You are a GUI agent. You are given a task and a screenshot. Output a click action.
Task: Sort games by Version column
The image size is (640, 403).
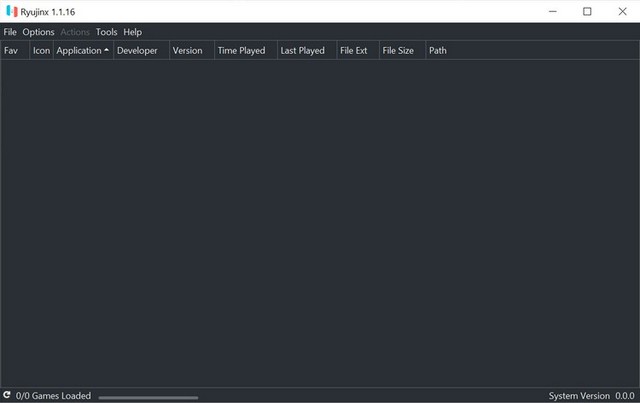[187, 51]
